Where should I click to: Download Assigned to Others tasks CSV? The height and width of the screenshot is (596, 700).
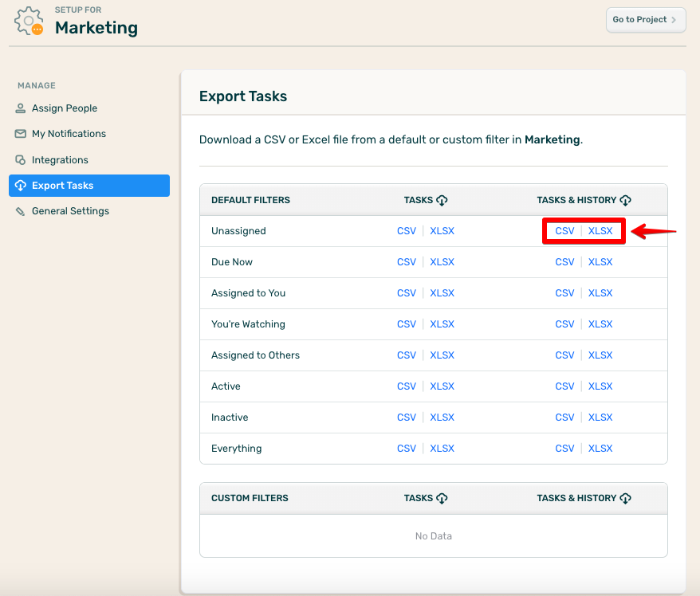407,355
